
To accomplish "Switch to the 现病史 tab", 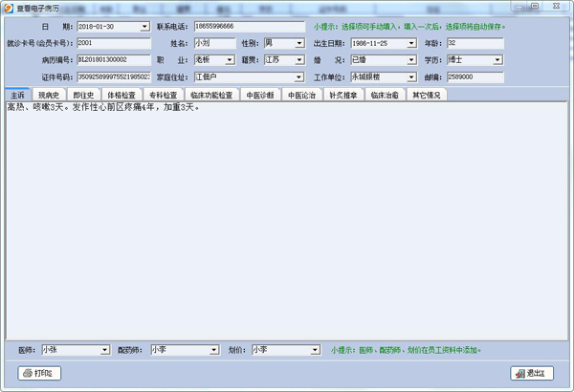I will click(49, 96).
